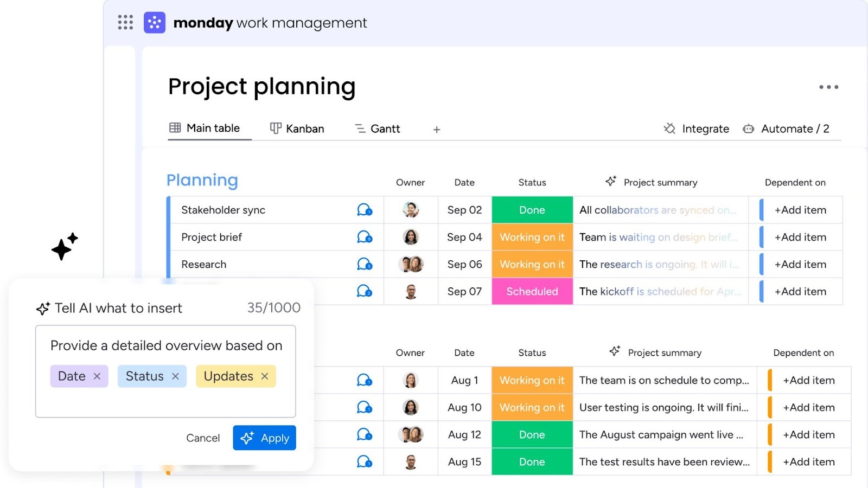Click the plus icon to add a view
The height and width of the screenshot is (488, 868).
pos(436,129)
